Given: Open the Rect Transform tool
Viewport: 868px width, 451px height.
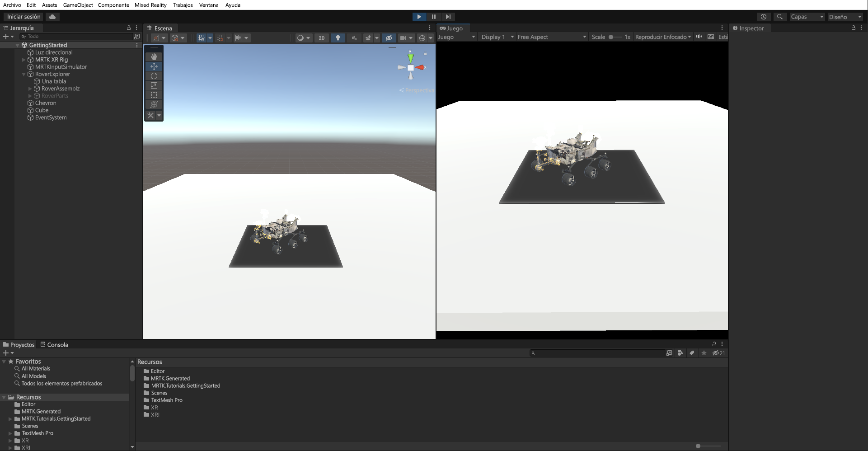Looking at the screenshot, I should [x=154, y=95].
